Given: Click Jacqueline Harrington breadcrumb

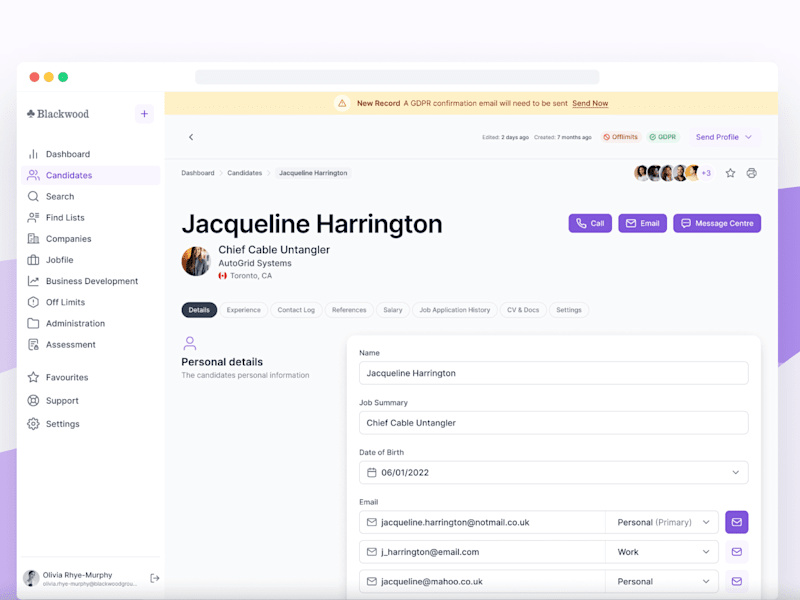Looking at the screenshot, I should (x=313, y=173).
